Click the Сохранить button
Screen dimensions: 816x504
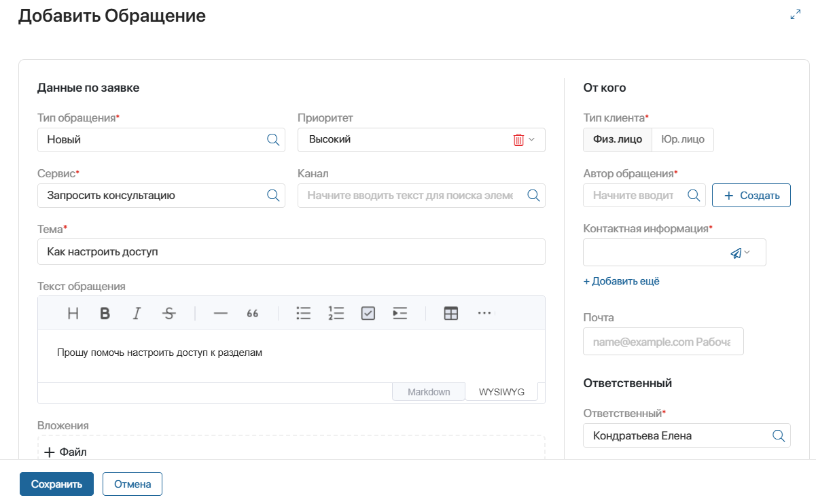coord(56,484)
